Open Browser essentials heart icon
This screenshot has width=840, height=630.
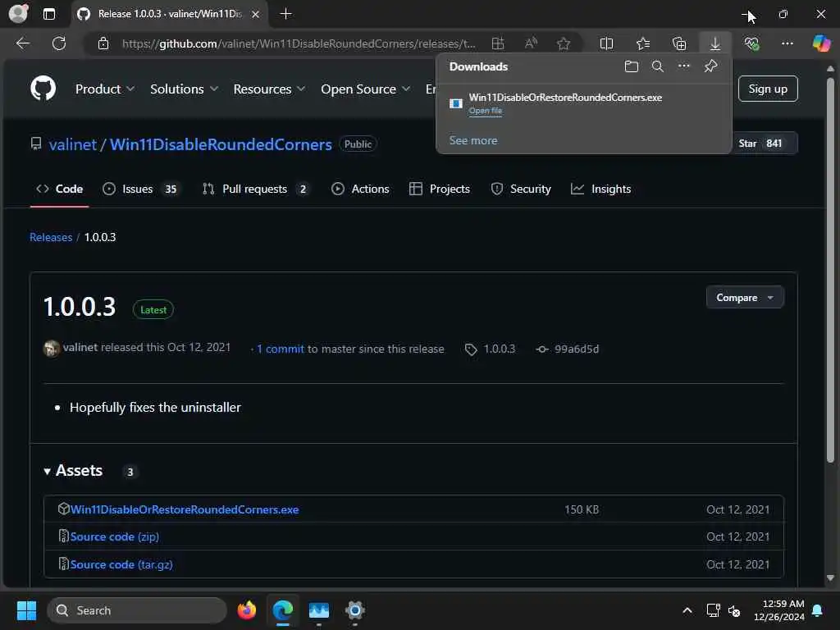click(x=751, y=43)
